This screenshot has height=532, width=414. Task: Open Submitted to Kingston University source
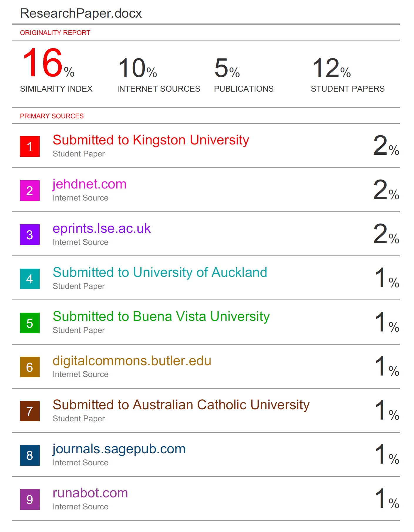pos(151,140)
